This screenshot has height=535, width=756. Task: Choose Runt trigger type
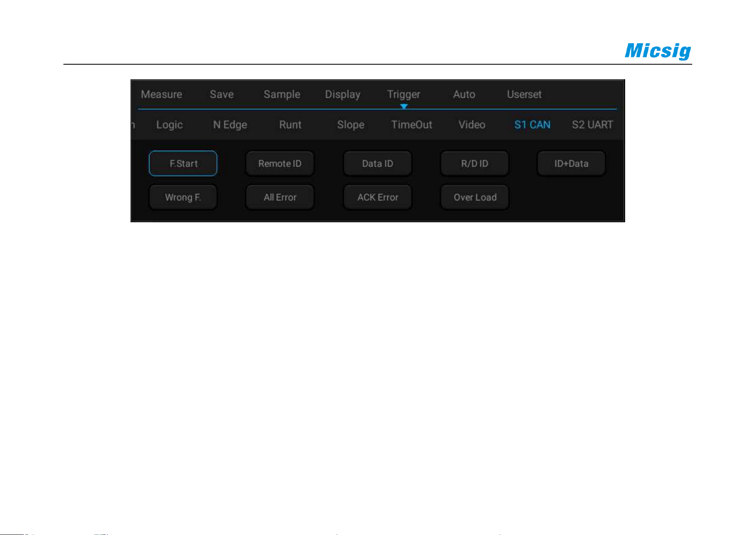pyautogui.click(x=290, y=124)
